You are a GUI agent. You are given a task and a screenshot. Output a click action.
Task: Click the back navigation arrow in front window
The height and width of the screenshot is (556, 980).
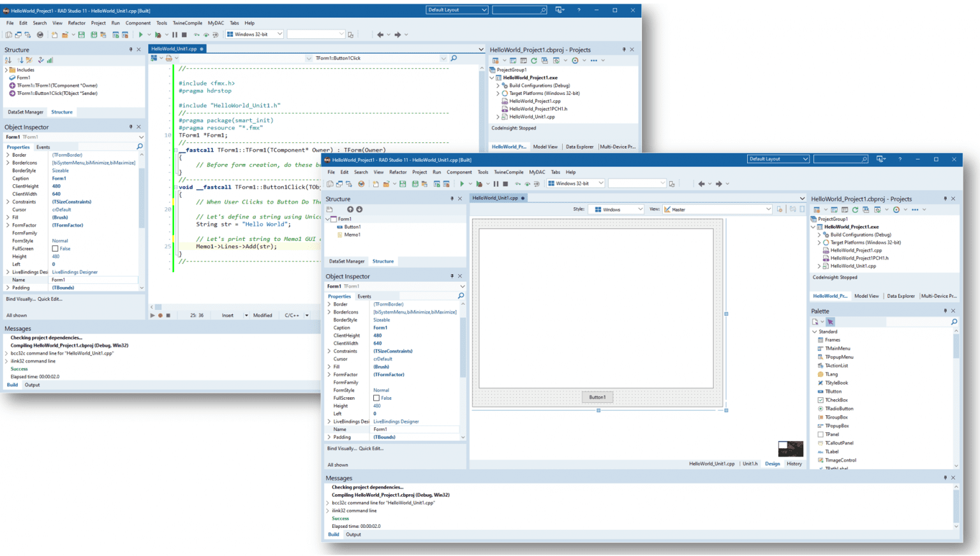pyautogui.click(x=702, y=184)
